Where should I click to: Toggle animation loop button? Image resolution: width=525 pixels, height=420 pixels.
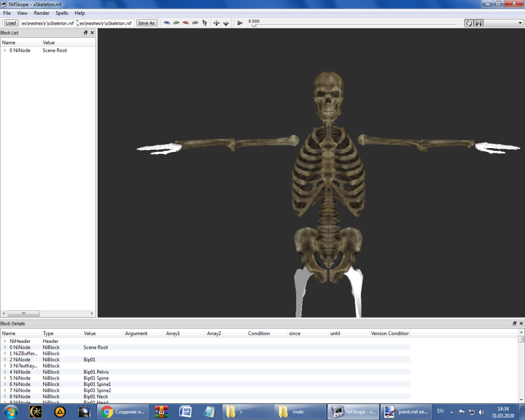pyautogui.click(x=469, y=23)
